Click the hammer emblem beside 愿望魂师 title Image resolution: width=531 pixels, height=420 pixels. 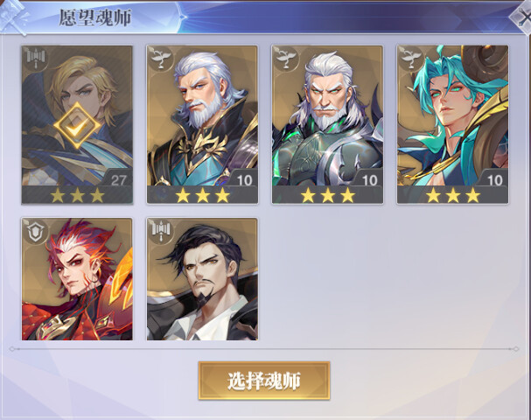pos(13,17)
